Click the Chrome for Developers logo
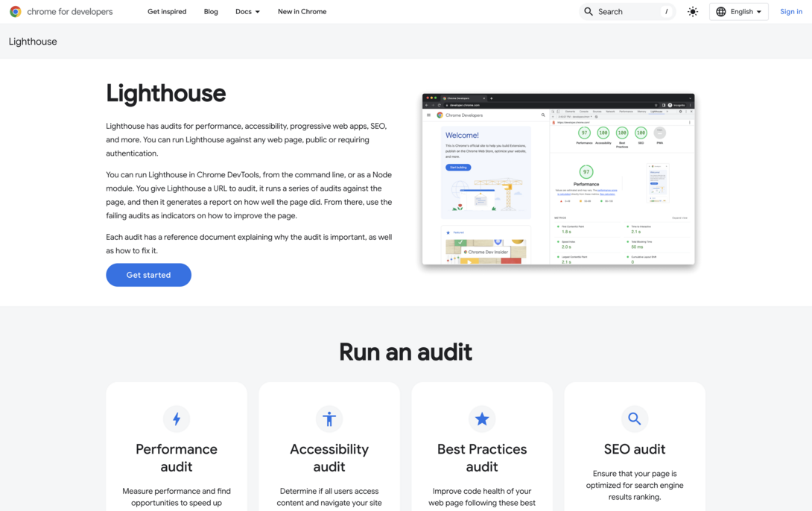Screen dimensions: 812x511 (x=61, y=11)
